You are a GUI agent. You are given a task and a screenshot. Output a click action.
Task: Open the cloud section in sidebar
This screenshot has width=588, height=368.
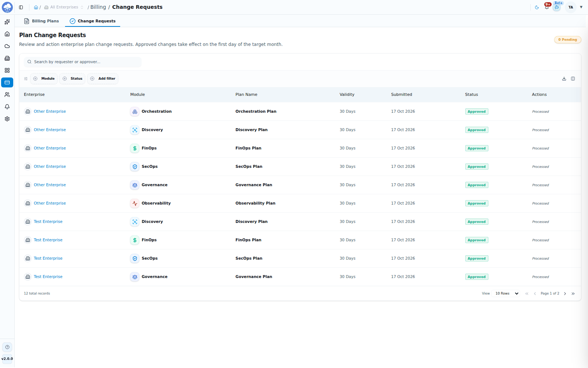(7, 46)
